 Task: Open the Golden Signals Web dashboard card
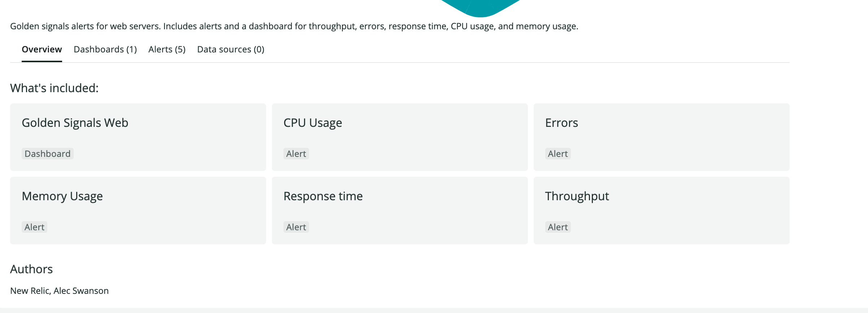point(138,137)
